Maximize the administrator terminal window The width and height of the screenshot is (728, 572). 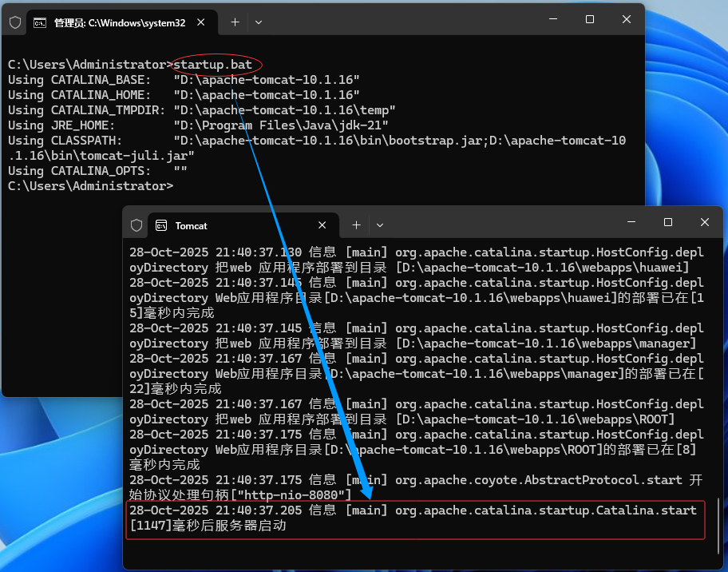pos(590,19)
